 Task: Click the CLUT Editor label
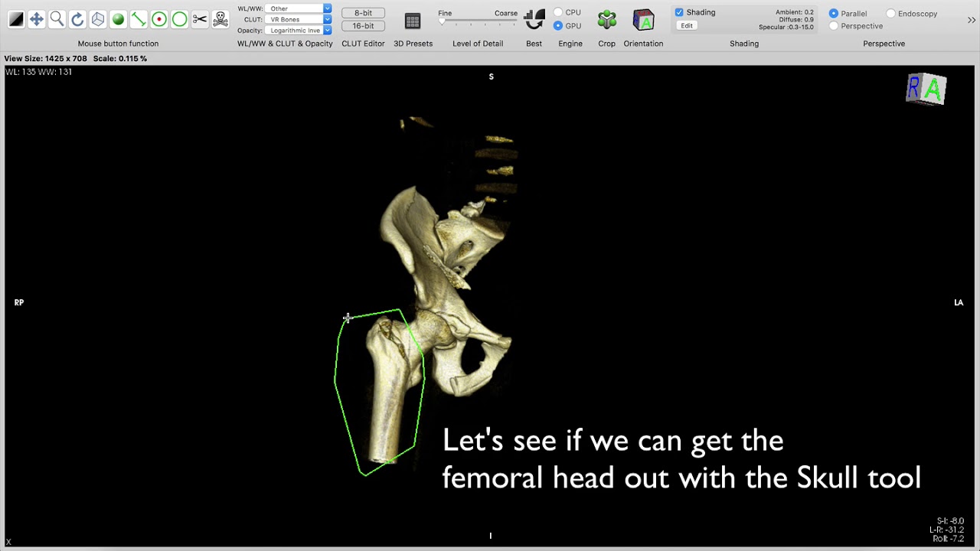pyautogui.click(x=363, y=44)
